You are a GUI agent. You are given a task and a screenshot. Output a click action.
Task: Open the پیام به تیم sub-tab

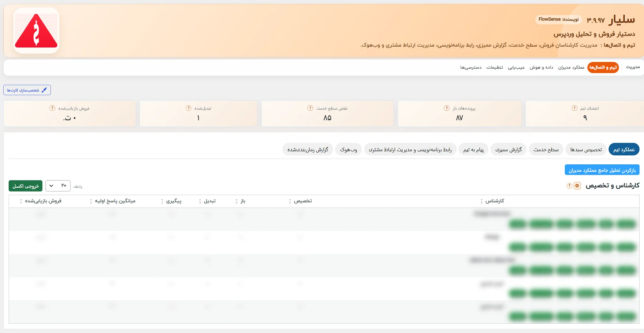473,149
